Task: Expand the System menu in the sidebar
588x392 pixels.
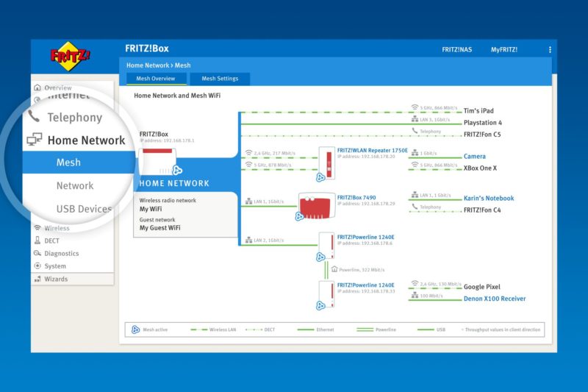Action: [x=55, y=266]
